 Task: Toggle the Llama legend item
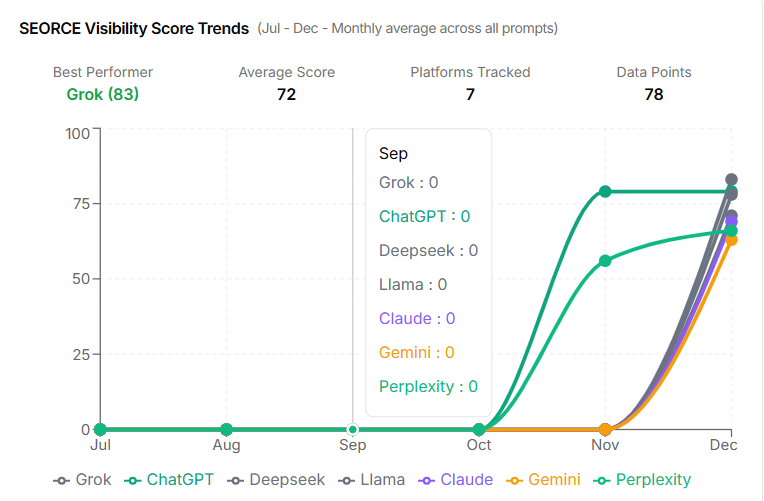pos(371,480)
